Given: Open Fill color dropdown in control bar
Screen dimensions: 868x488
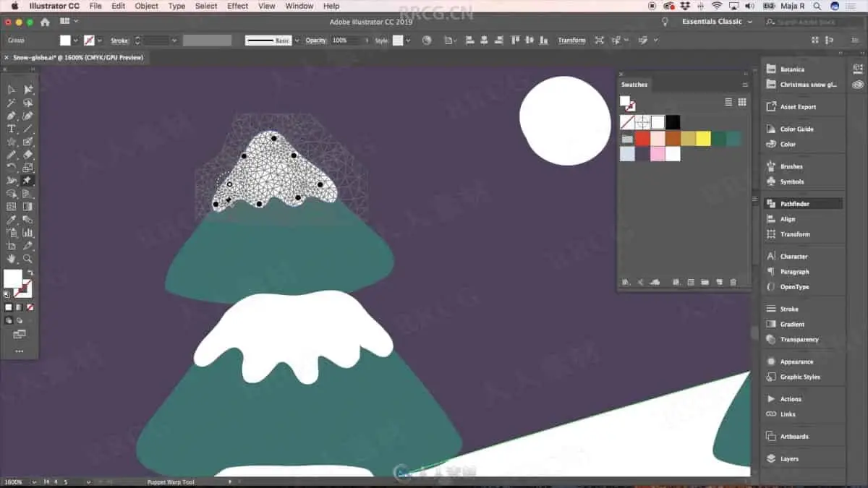Looking at the screenshot, I should 76,40.
